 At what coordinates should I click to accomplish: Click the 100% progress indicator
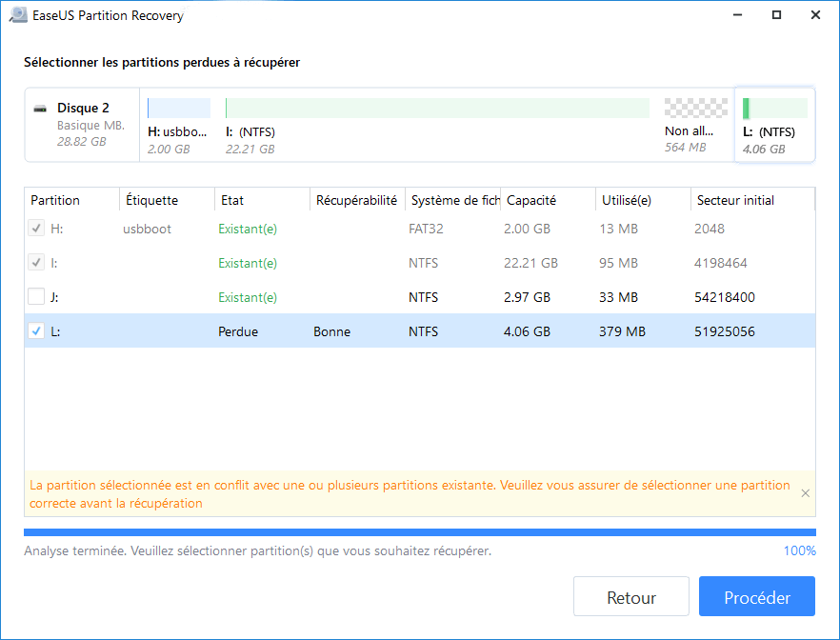pyautogui.click(x=799, y=550)
